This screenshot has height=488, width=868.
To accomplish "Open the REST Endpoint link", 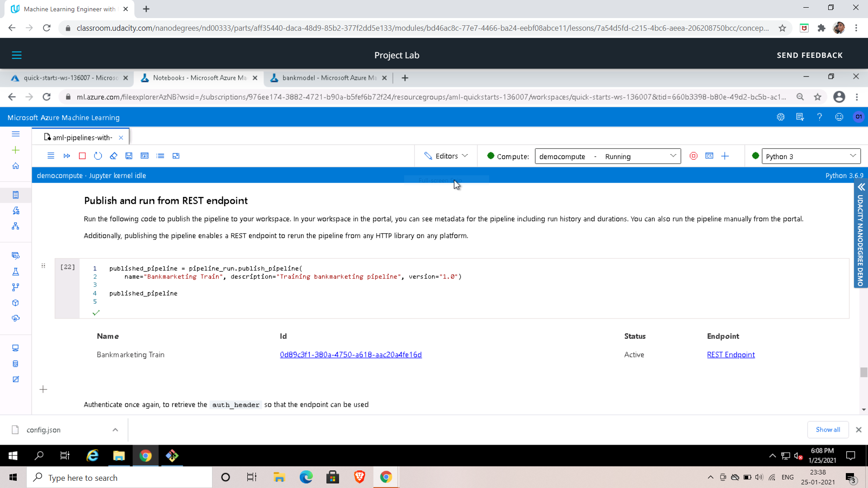I will 731,355.
